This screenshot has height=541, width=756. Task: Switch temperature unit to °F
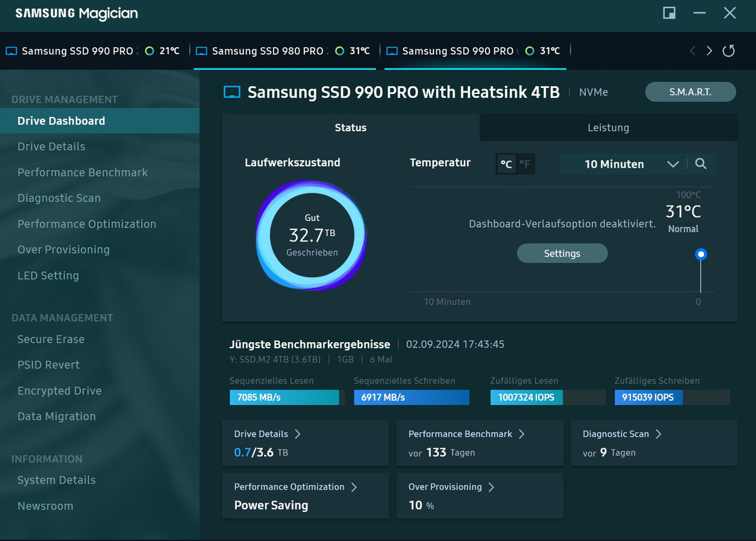click(x=525, y=164)
